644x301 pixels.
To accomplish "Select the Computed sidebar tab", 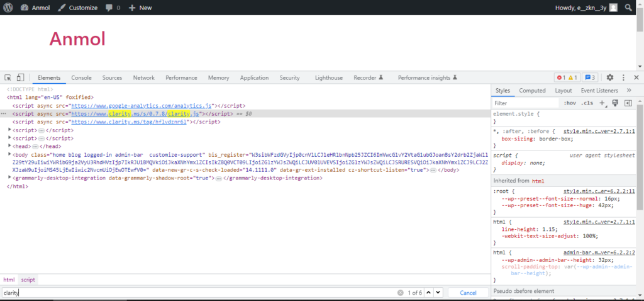I will pos(532,91).
